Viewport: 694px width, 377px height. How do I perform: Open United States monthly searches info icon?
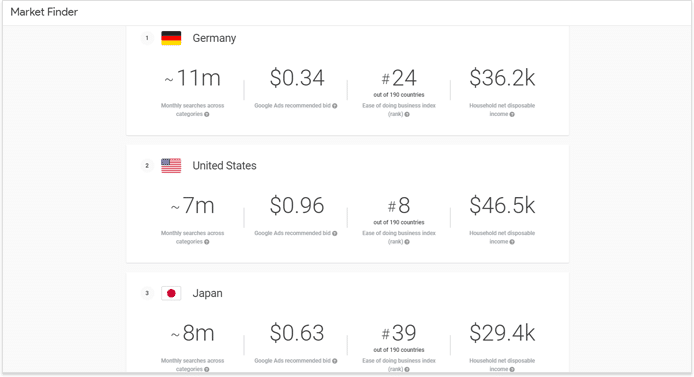tap(207, 242)
